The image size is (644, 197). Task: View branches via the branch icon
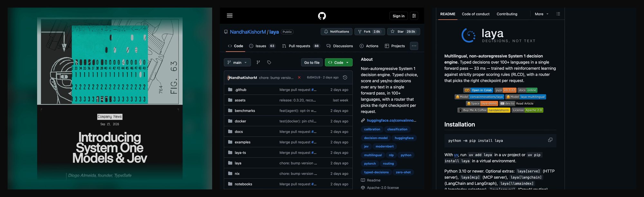click(x=258, y=62)
